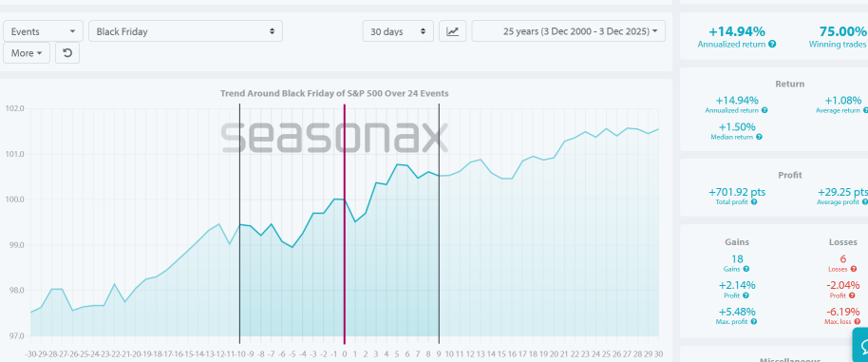This screenshot has height=362, width=868.
Task: Select the dark end marker line at 9
Action: point(439,224)
